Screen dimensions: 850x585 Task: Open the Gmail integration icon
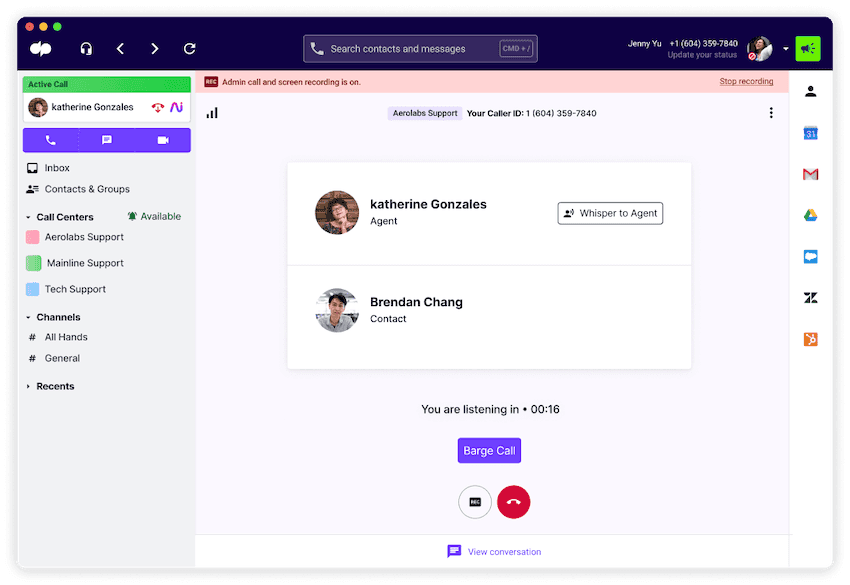pos(811,174)
